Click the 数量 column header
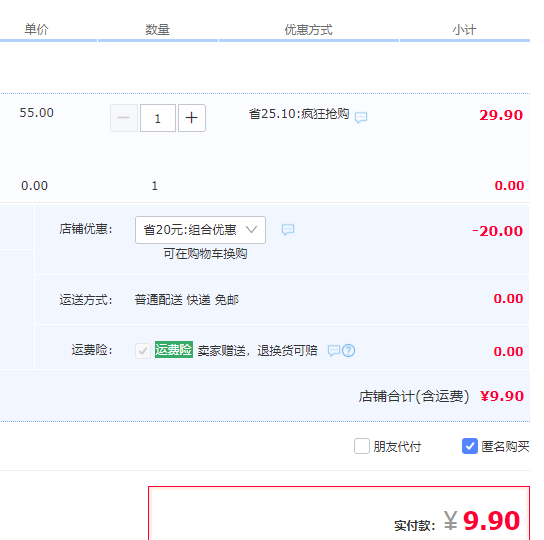Image resolution: width=544 pixels, height=540 pixels. (x=158, y=29)
